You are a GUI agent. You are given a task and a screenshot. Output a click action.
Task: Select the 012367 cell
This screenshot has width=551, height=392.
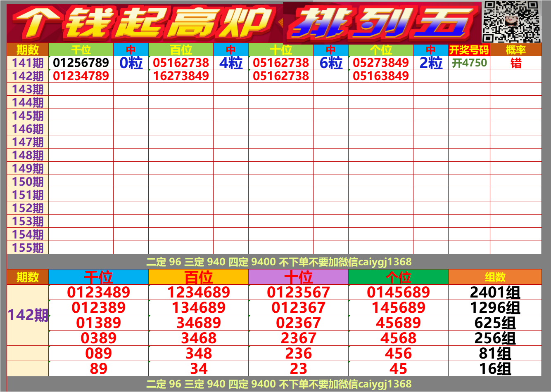298,308
